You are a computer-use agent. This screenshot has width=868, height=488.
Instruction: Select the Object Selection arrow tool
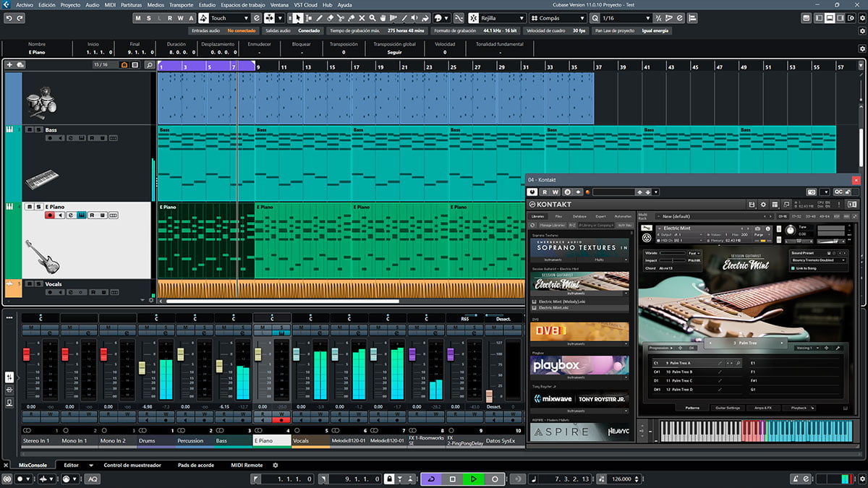(299, 18)
